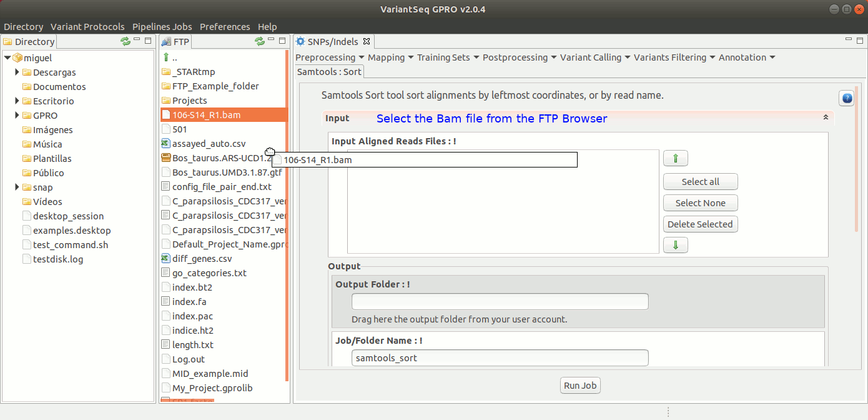The width and height of the screenshot is (868, 420).
Task: Expand the Descargas folder tree node
Action: pyautogui.click(x=17, y=72)
